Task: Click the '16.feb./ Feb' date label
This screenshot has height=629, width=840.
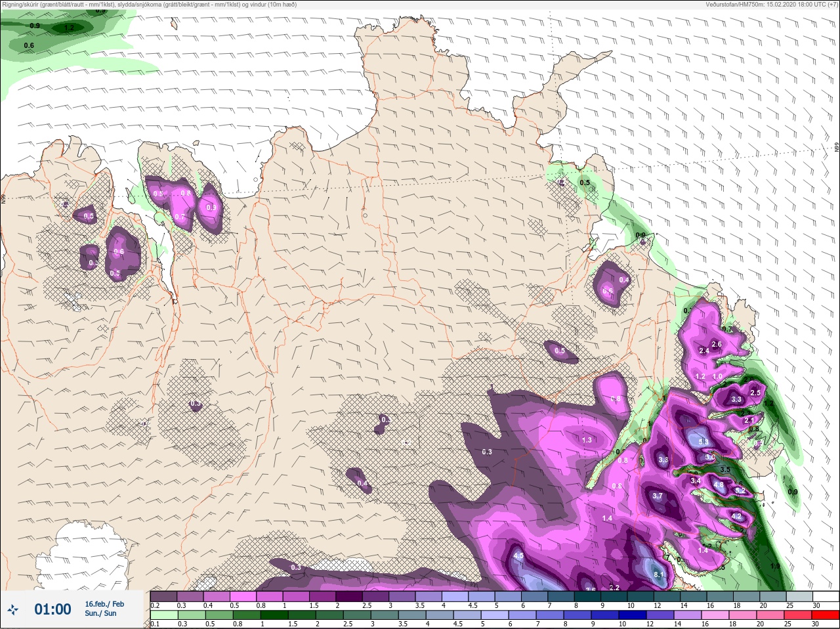Action: (x=104, y=604)
